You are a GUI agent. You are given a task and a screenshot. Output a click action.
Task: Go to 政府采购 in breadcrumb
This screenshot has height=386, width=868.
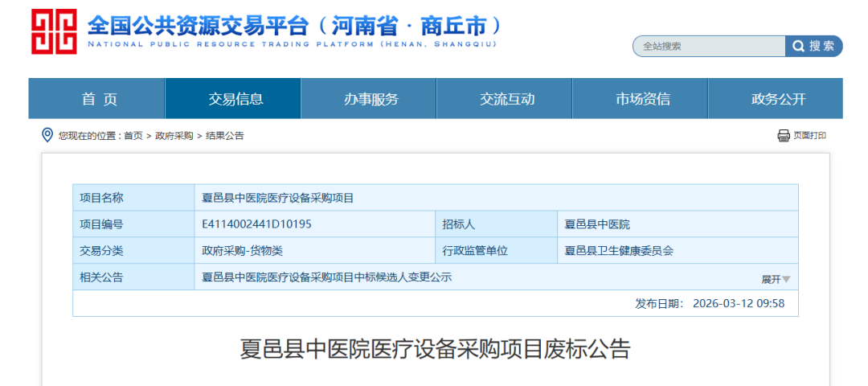174,136
